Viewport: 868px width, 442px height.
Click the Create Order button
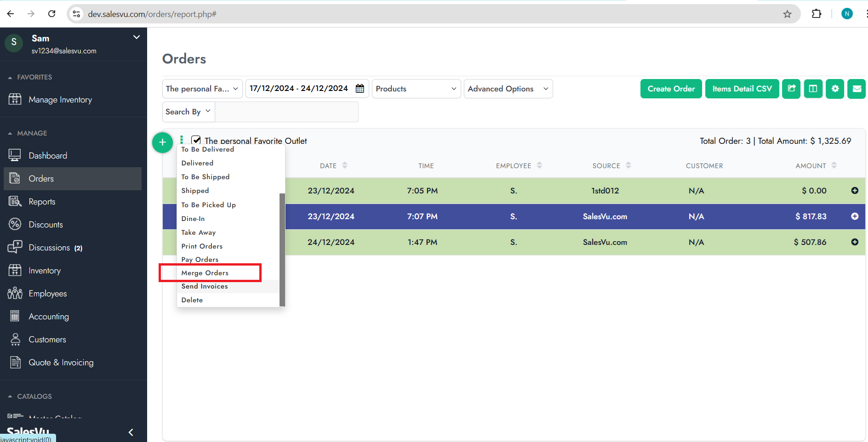pos(671,89)
